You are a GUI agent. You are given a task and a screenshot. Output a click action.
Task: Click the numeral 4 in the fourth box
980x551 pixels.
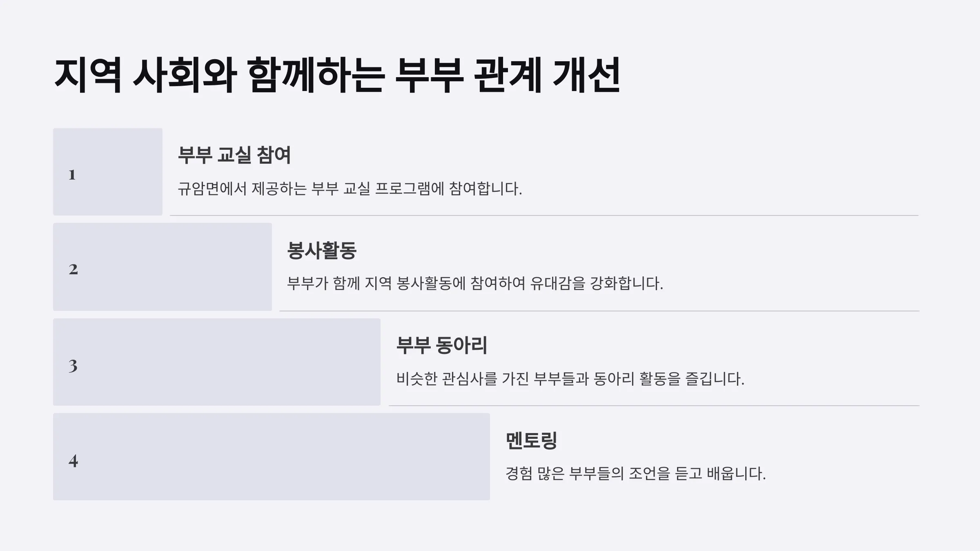(73, 461)
